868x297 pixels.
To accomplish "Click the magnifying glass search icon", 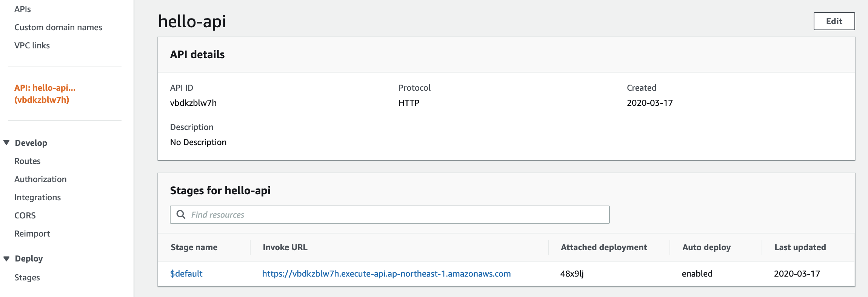I will [x=181, y=214].
